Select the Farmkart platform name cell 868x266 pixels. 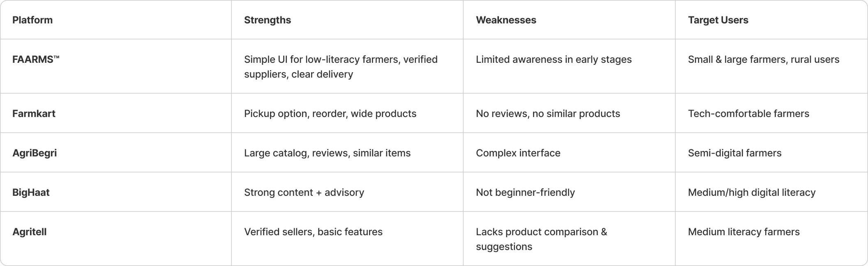click(x=34, y=114)
